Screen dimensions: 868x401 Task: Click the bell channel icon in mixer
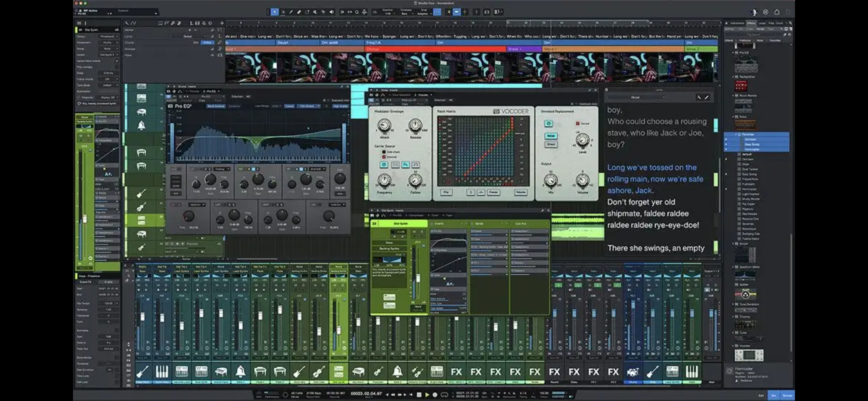click(x=240, y=371)
